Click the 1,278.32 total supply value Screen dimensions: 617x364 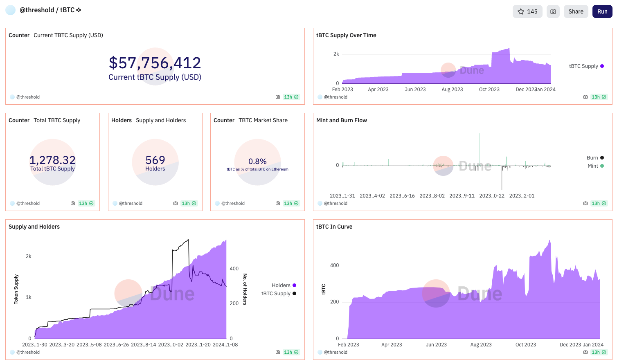point(52,160)
